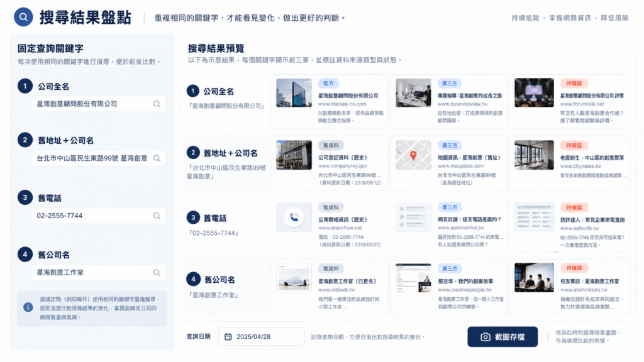Screen dimensions: 644x362
Task: Open the www.telarchive.net result link
Action: click(x=340, y=228)
